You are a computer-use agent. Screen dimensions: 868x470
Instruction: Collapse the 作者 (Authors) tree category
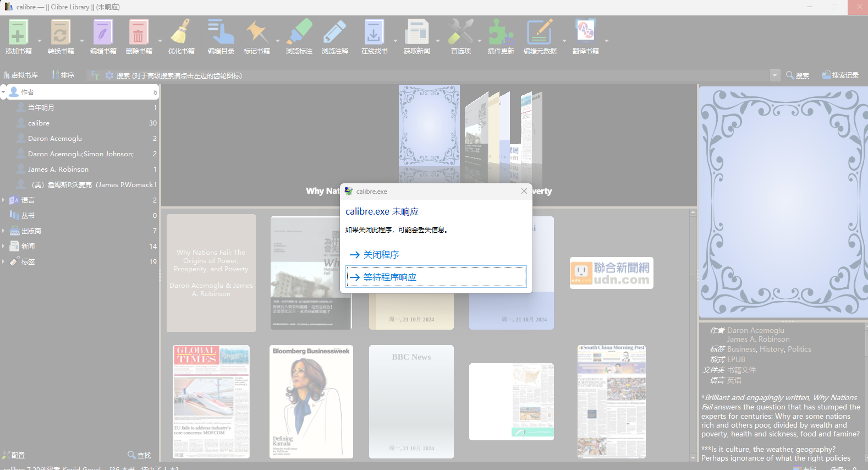3,92
